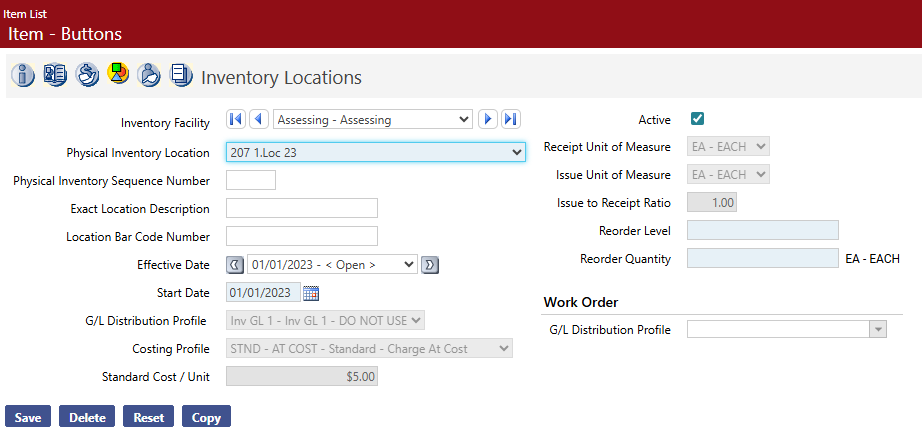Jump to last Inventory Facility record
Viewport: 922px width, 437px height.
click(511, 120)
